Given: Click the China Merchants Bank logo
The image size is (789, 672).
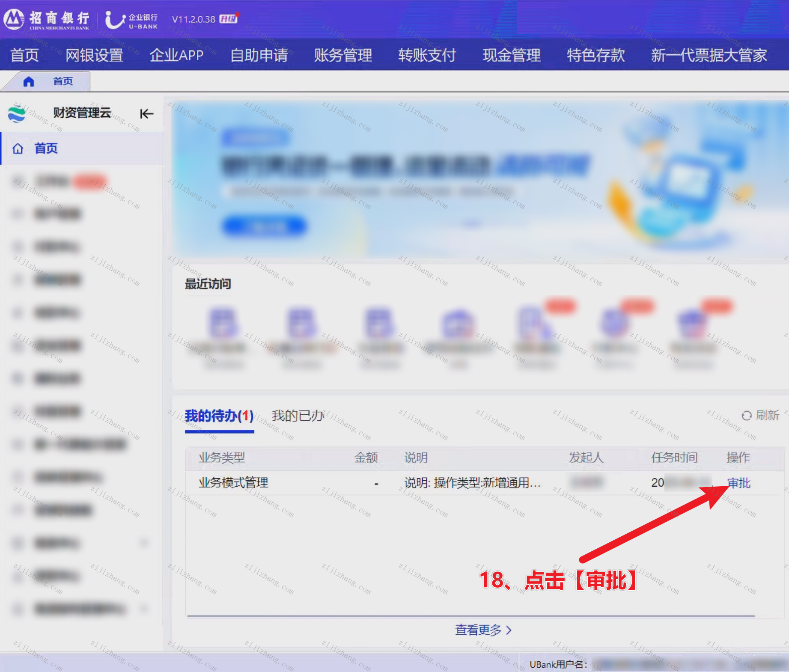Looking at the screenshot, I should pos(47,20).
